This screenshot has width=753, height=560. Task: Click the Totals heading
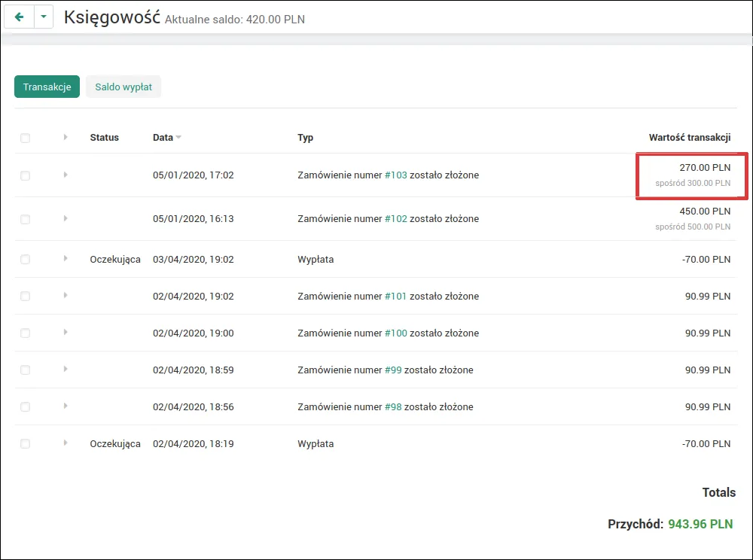pos(718,492)
